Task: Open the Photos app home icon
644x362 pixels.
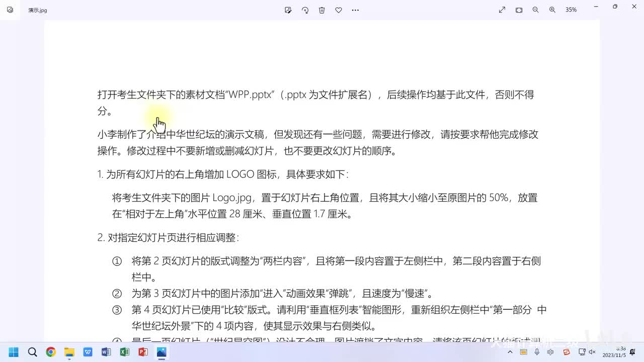Action: point(10,10)
